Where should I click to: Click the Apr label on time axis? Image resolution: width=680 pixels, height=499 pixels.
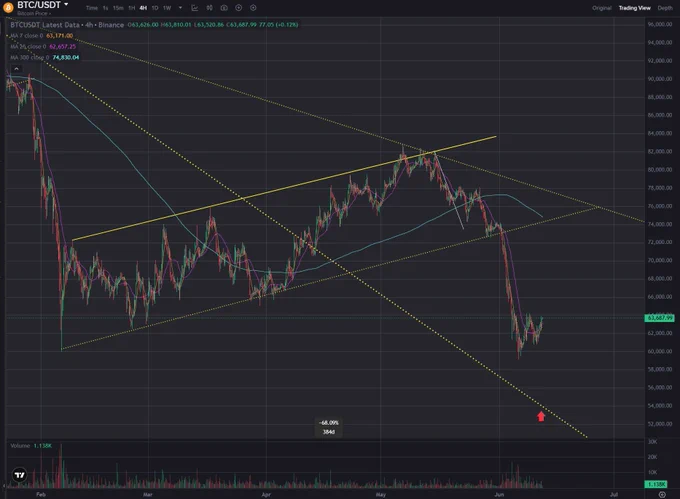[266, 494]
